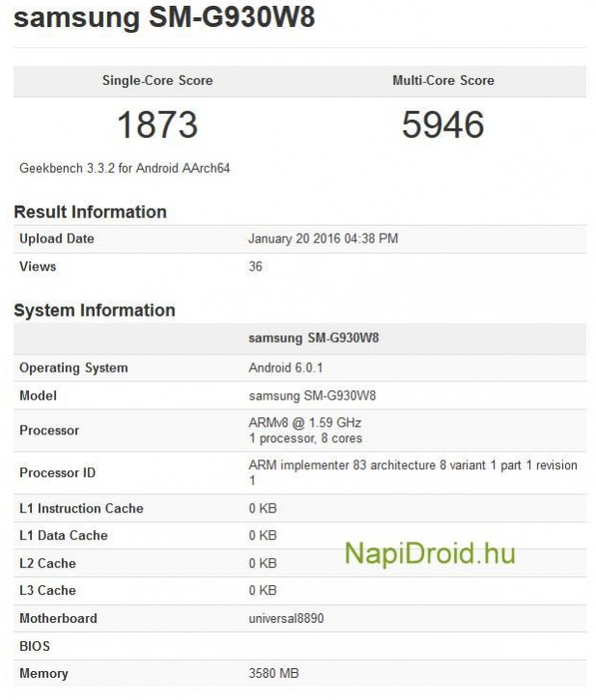This screenshot has height=700, width=596.
Task: Select the L2 Cache row label
Action: pyautogui.click(x=47, y=563)
